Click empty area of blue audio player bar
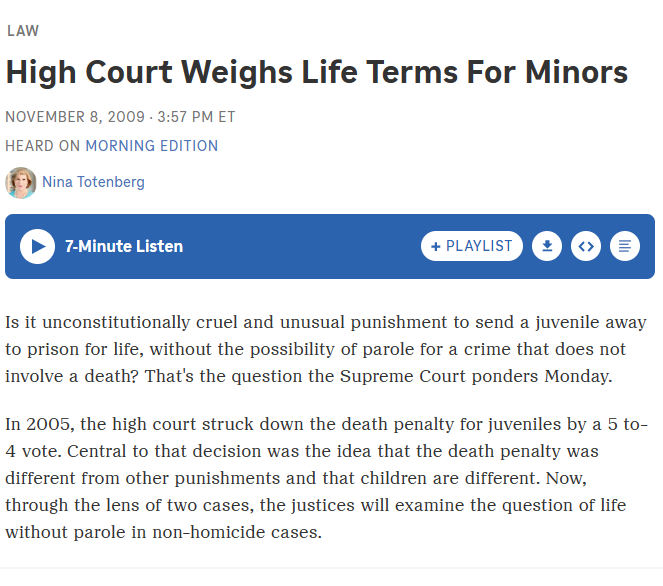 300,246
